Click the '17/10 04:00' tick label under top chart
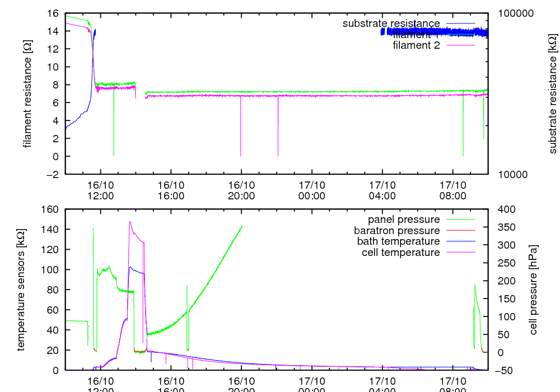Viewport: 560px width, 392px height. (382, 190)
